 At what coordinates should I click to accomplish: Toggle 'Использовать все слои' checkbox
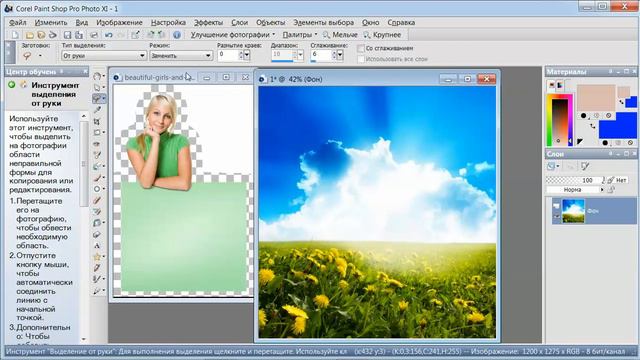pyautogui.click(x=360, y=59)
